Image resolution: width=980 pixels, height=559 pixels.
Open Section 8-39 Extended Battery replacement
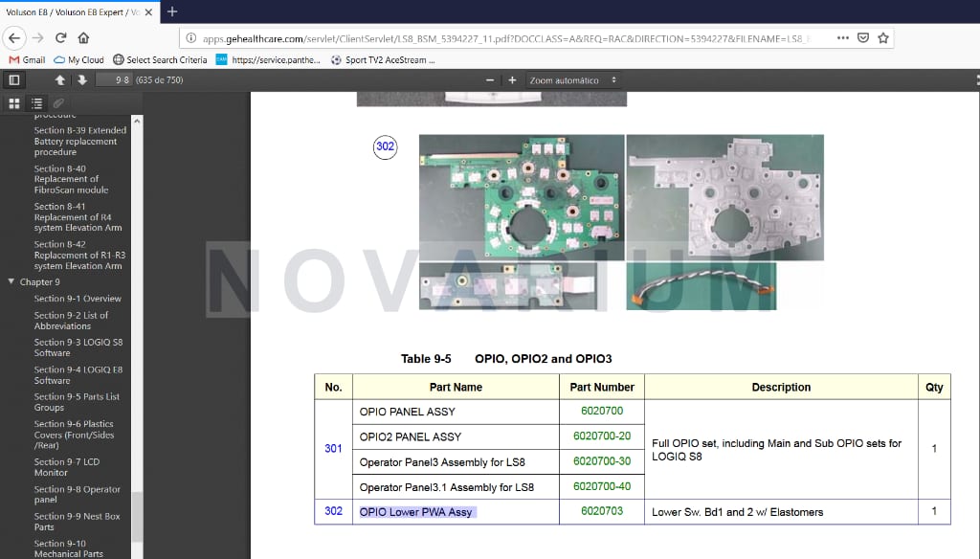pos(80,142)
